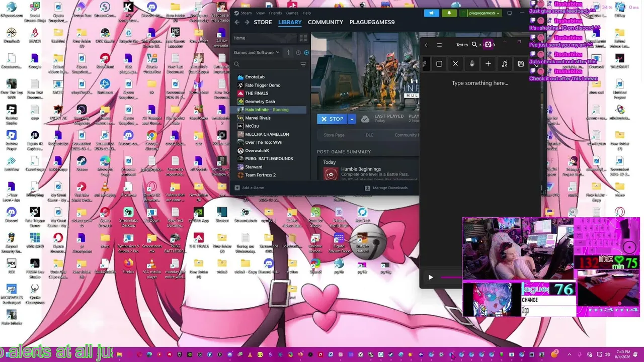Switch to LIBRARY tab in Steam

290,22
